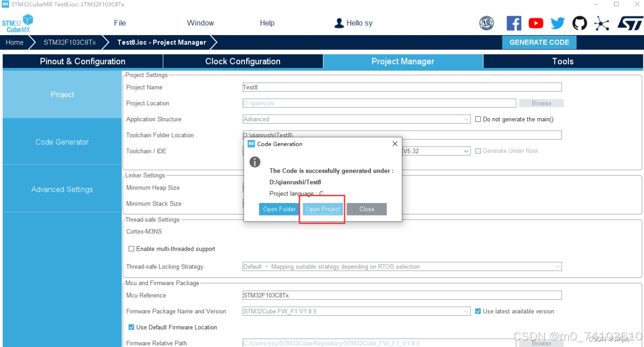Open the File menu
The image size is (644, 347).
(120, 23)
